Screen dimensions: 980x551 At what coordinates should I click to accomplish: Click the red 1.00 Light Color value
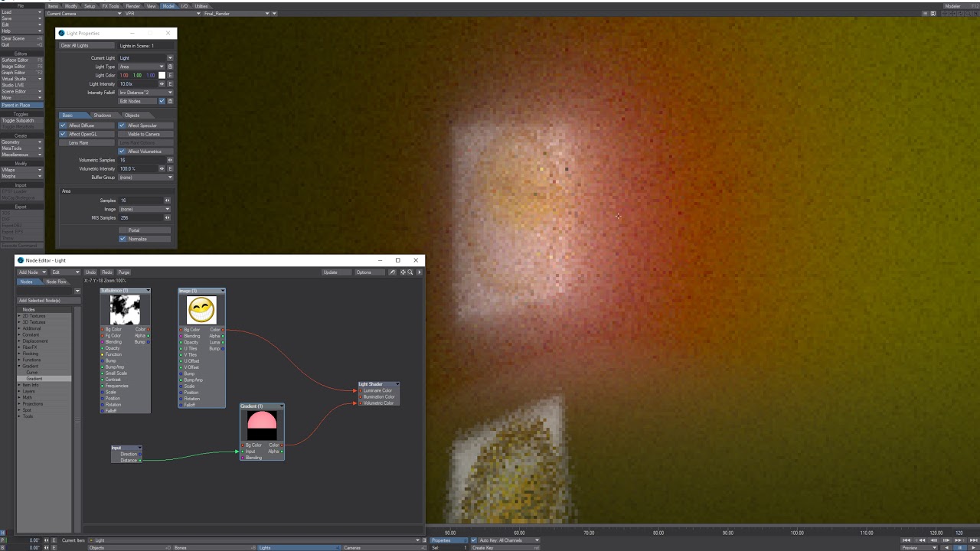pos(124,75)
